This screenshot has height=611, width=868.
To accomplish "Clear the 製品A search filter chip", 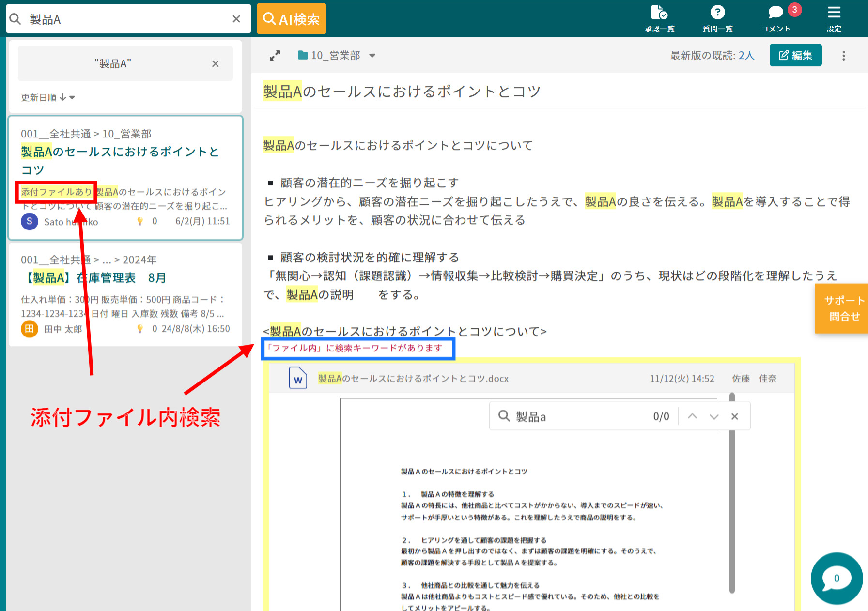I will (x=215, y=63).
